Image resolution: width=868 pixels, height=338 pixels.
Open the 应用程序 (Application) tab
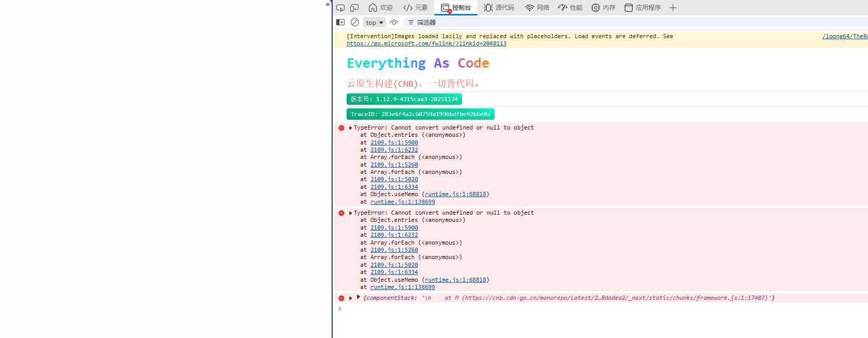click(x=643, y=8)
